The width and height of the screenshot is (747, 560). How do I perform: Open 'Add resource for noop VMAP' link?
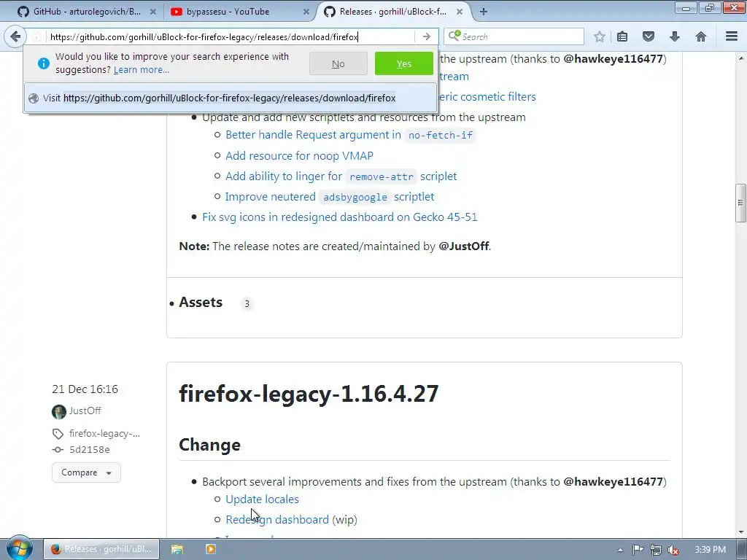[x=299, y=156]
